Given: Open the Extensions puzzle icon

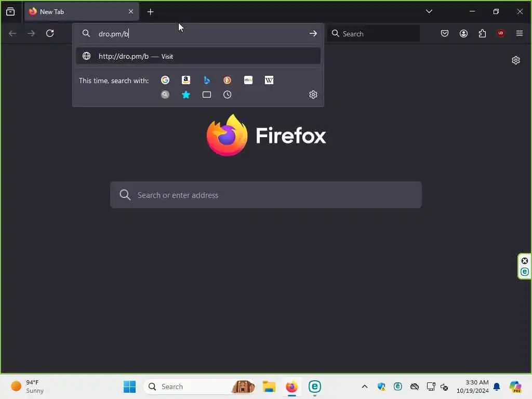Looking at the screenshot, I should pos(482,33).
